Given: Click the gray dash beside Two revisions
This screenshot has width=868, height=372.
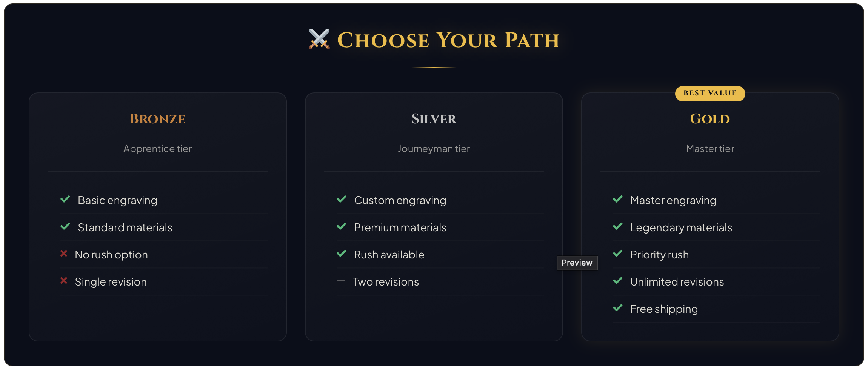Looking at the screenshot, I should [341, 281].
